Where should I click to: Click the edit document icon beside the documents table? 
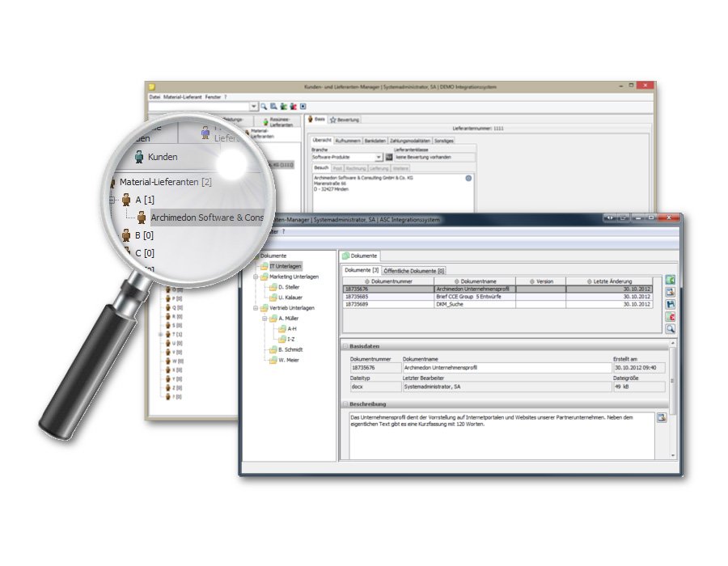670,292
